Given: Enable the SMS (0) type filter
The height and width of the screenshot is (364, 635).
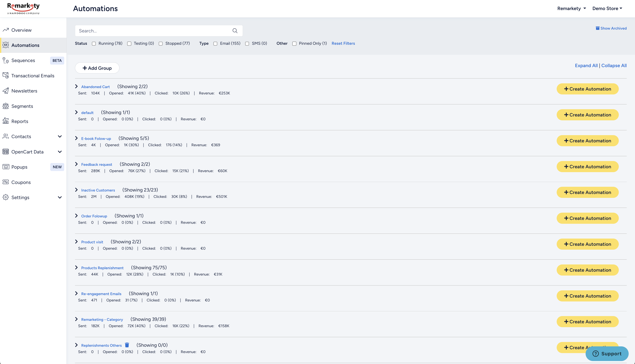Looking at the screenshot, I should 247,44.
